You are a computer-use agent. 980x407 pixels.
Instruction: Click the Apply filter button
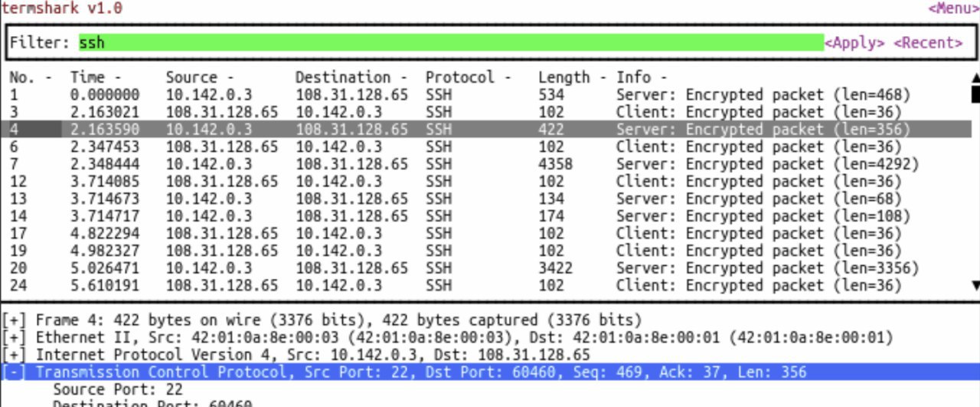[x=854, y=43]
